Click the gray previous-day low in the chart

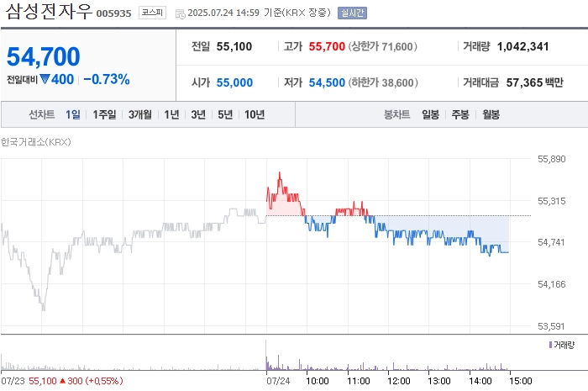43,309
